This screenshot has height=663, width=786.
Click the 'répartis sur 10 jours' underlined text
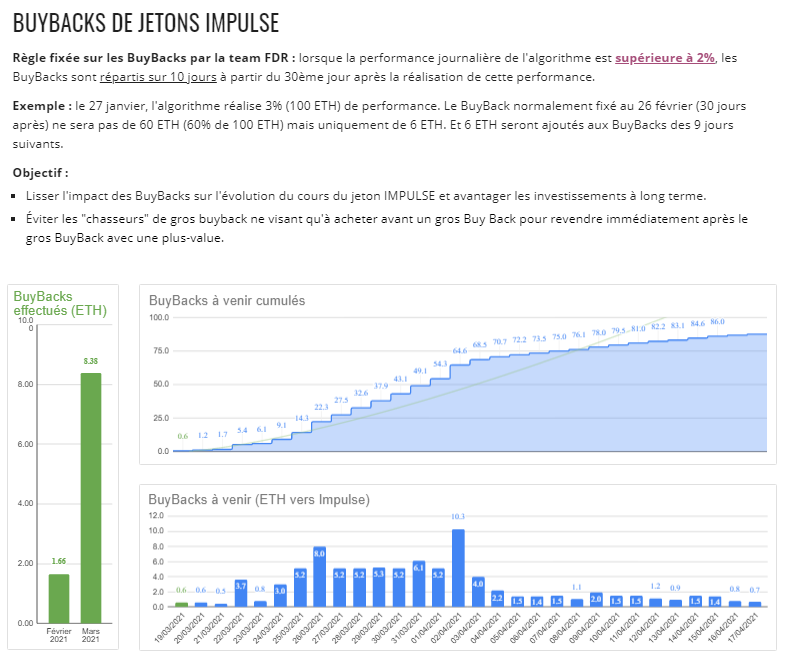tap(158, 77)
